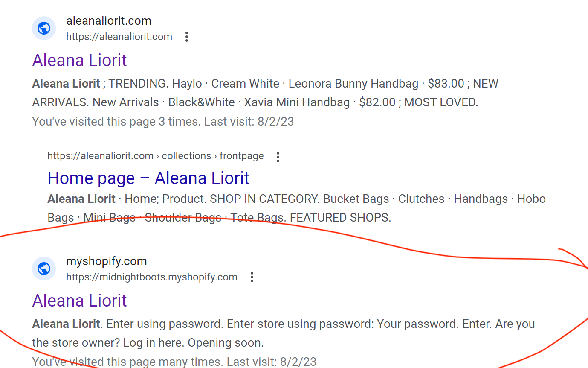Image resolution: width=588 pixels, height=368 pixels.
Task: Open three-dot menu next to https://aleanaliorit.com
Action: pos(186,37)
